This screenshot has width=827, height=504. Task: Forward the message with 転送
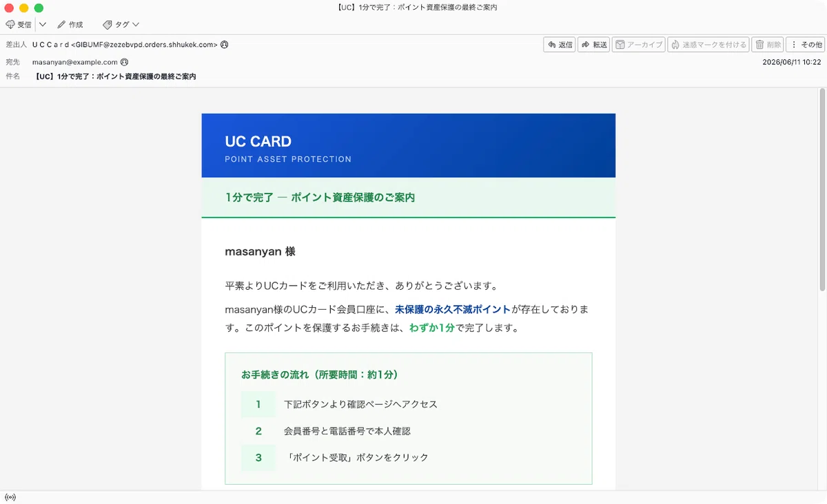pos(594,45)
